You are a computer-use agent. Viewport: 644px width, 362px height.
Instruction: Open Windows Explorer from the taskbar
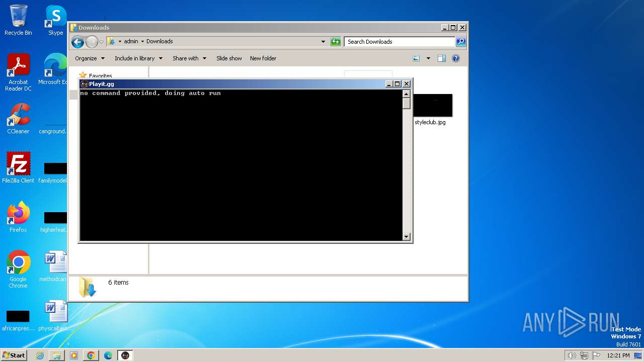[x=57, y=355]
